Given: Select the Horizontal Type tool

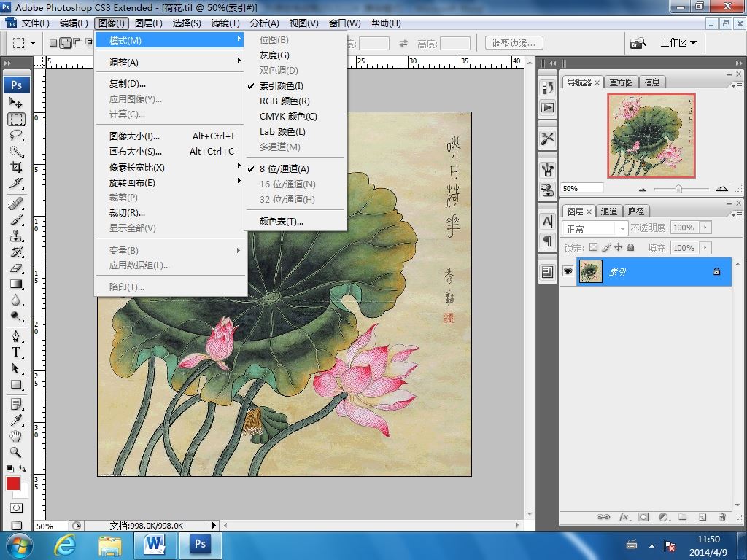Looking at the screenshot, I should 16,352.
